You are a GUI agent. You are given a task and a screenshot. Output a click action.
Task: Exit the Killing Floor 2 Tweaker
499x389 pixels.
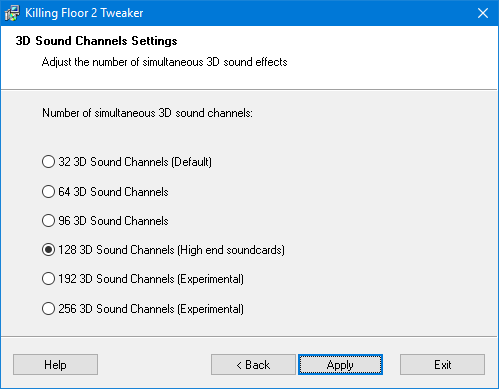[x=442, y=365]
